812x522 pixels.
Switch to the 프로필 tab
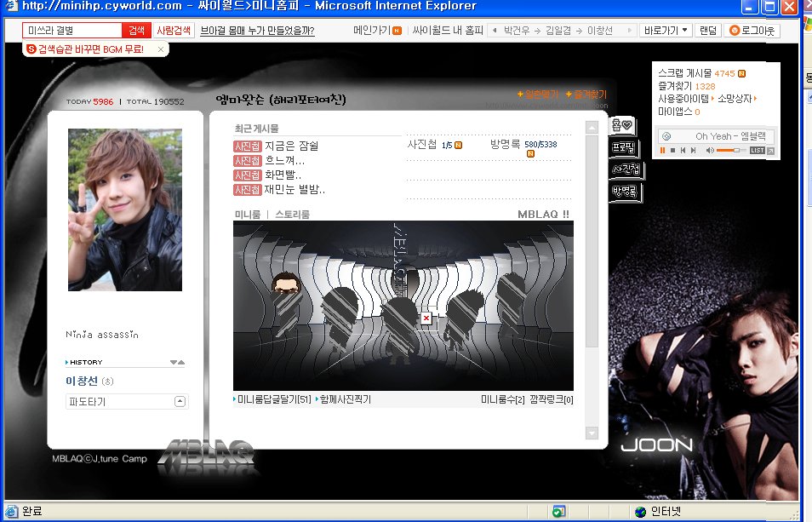pos(624,147)
